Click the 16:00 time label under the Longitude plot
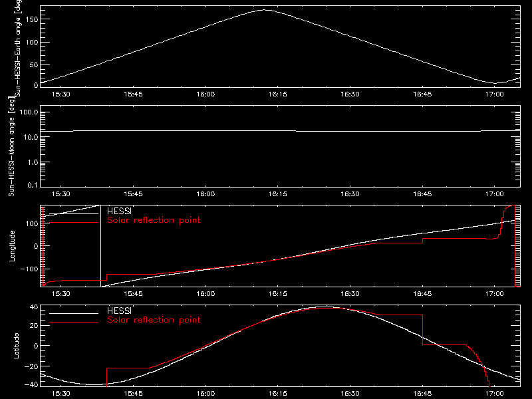532x399 pixels. 205,294
